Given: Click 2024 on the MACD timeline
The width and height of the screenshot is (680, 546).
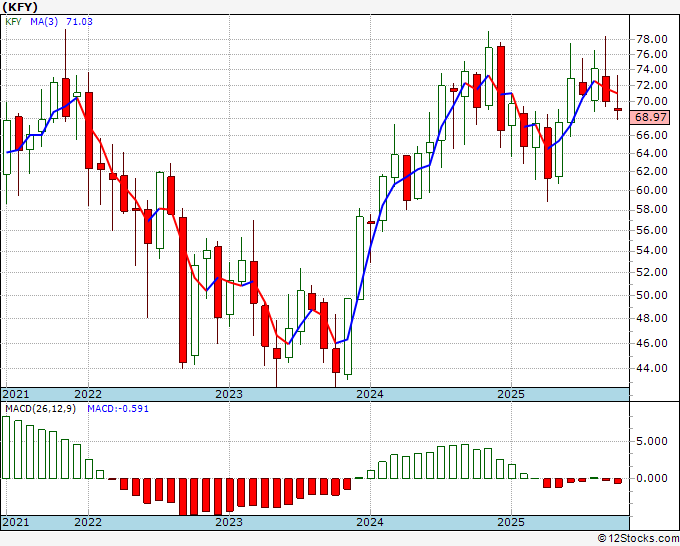Looking at the screenshot, I should tap(370, 522).
